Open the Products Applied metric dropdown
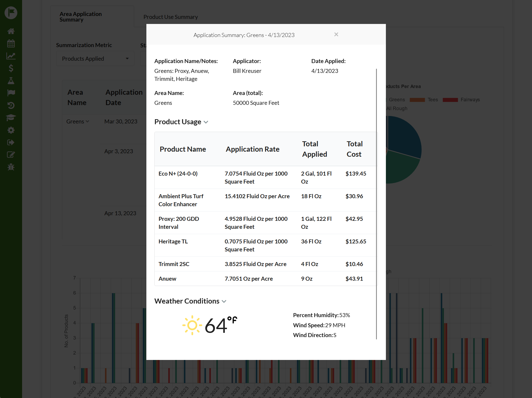The height and width of the screenshot is (398, 532). tap(95, 59)
